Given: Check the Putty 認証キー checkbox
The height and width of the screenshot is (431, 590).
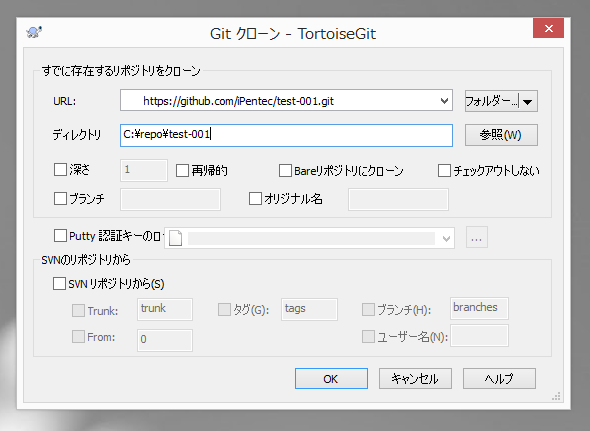Looking at the screenshot, I should click(60, 236).
